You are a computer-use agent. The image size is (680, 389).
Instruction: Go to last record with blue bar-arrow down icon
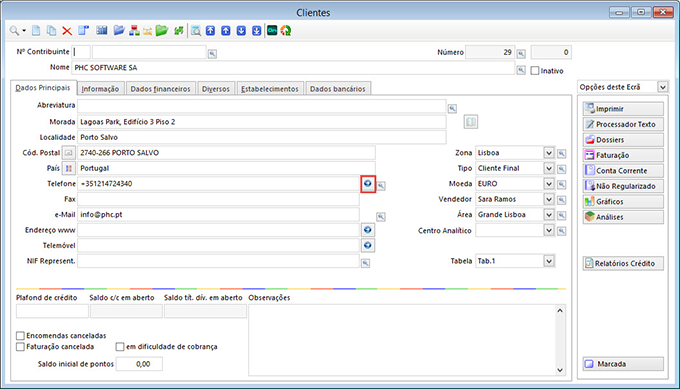point(257,31)
